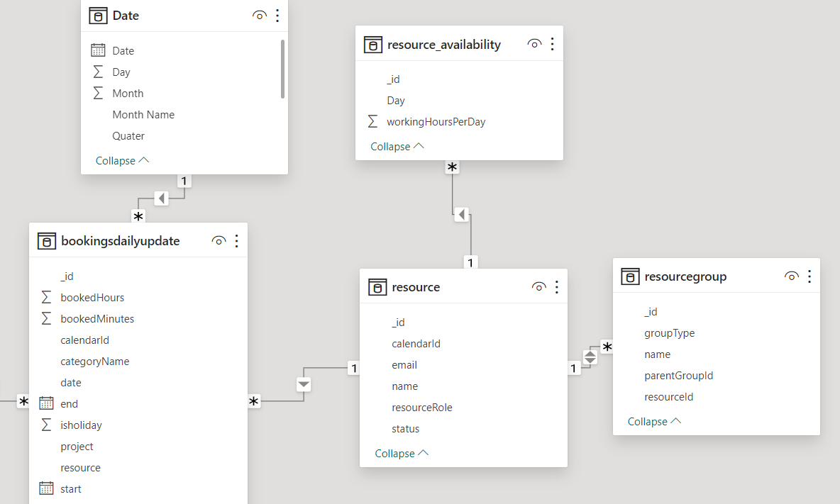Click the resourcegroup table header icon
This screenshot has width=840, height=504.
click(x=630, y=276)
